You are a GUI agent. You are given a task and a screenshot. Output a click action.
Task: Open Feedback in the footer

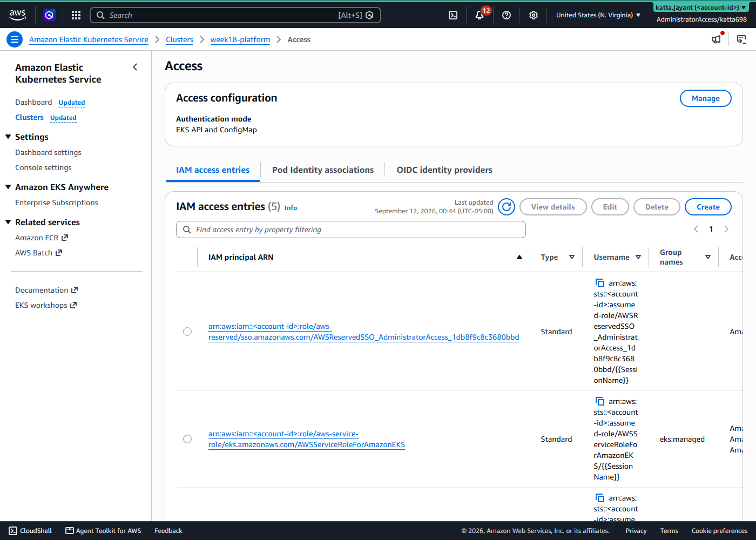[x=168, y=531]
